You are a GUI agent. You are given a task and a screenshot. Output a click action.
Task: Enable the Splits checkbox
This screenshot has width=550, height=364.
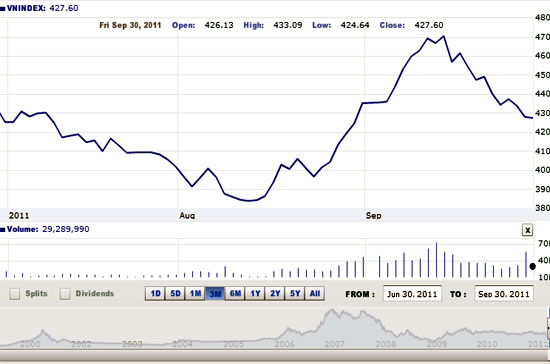pyautogui.click(x=15, y=294)
